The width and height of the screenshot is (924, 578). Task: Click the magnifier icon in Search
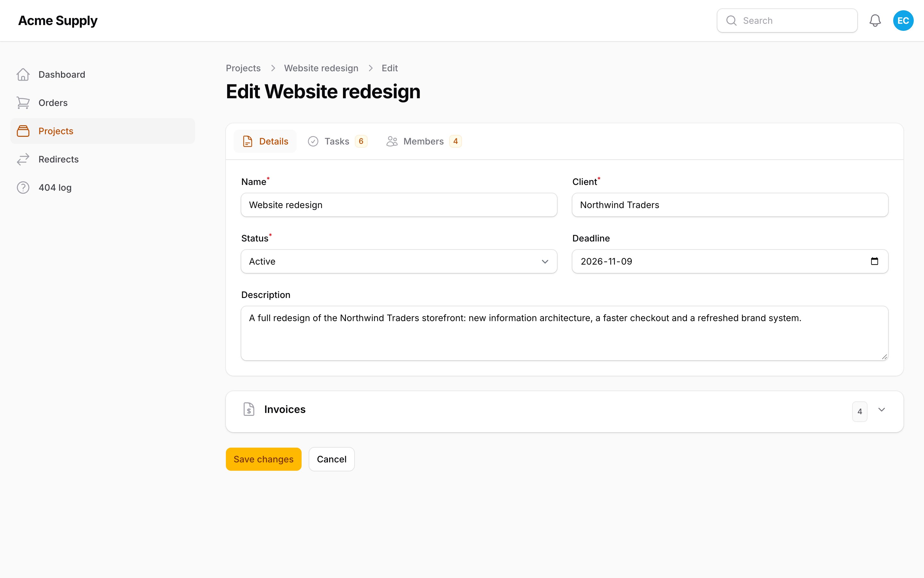coord(731,21)
